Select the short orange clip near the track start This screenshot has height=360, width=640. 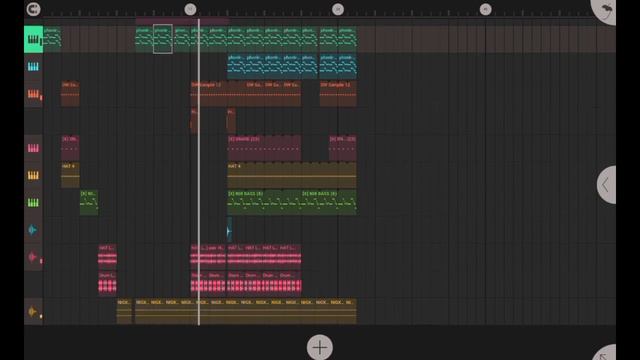click(x=70, y=94)
